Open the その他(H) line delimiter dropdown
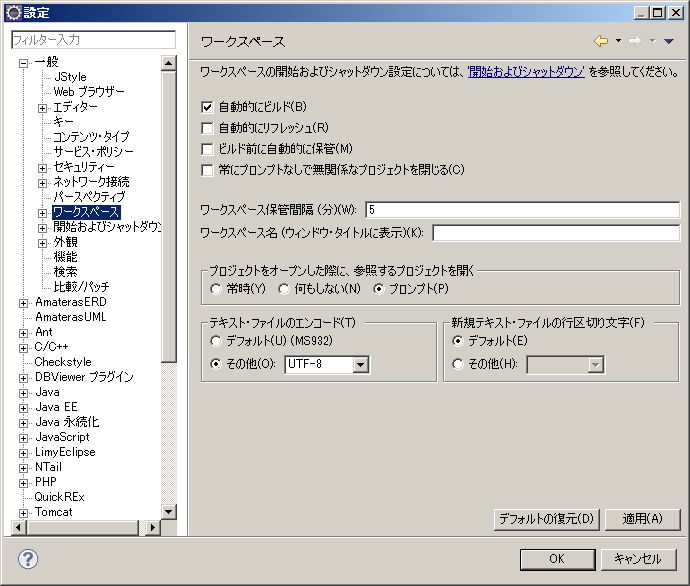 (x=595, y=365)
